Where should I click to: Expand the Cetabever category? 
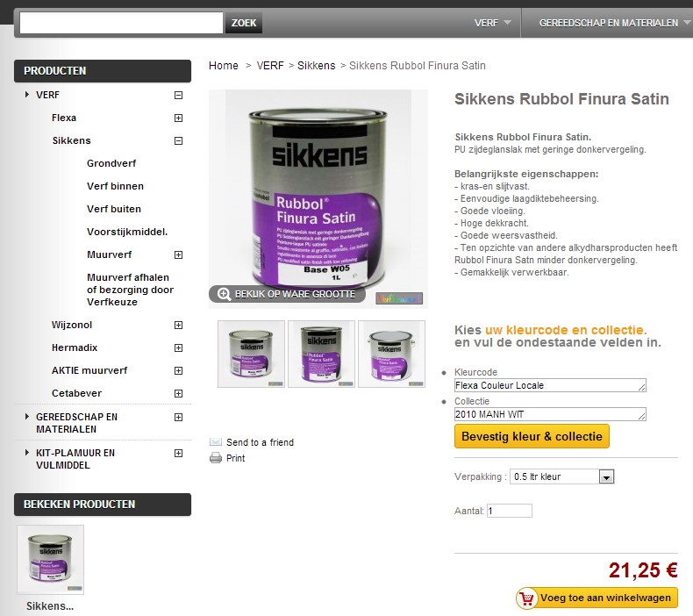click(x=179, y=394)
